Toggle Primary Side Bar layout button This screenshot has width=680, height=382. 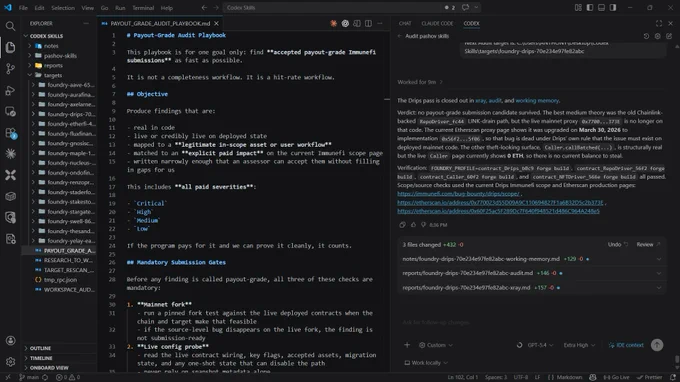[590, 7]
